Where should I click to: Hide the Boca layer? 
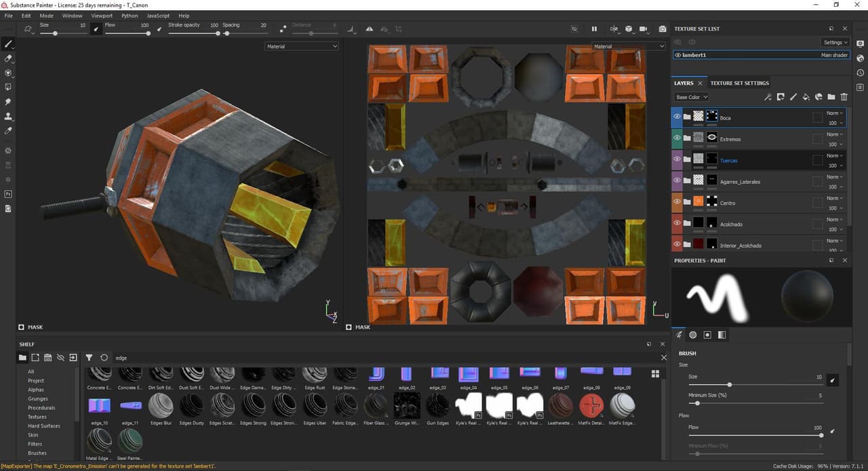pos(677,117)
